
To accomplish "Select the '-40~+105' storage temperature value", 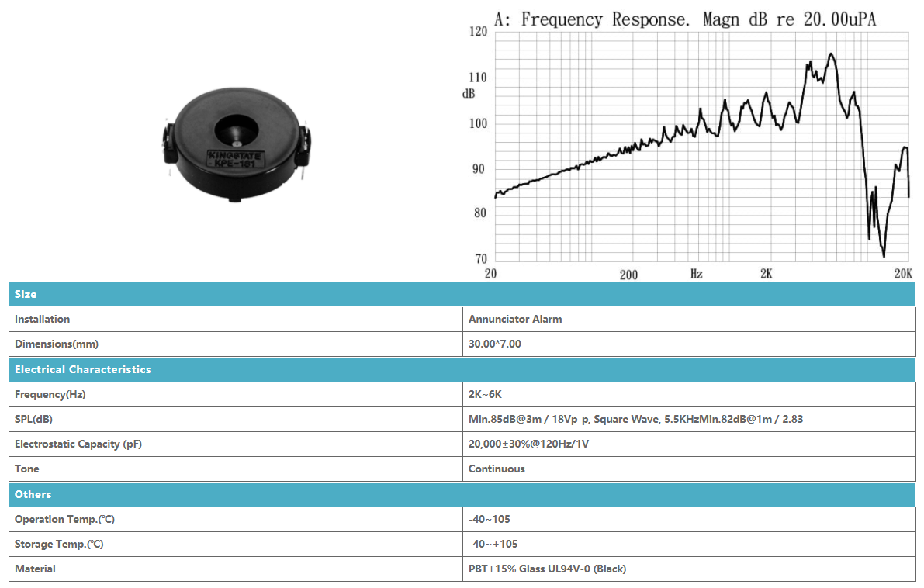I will (x=493, y=545).
